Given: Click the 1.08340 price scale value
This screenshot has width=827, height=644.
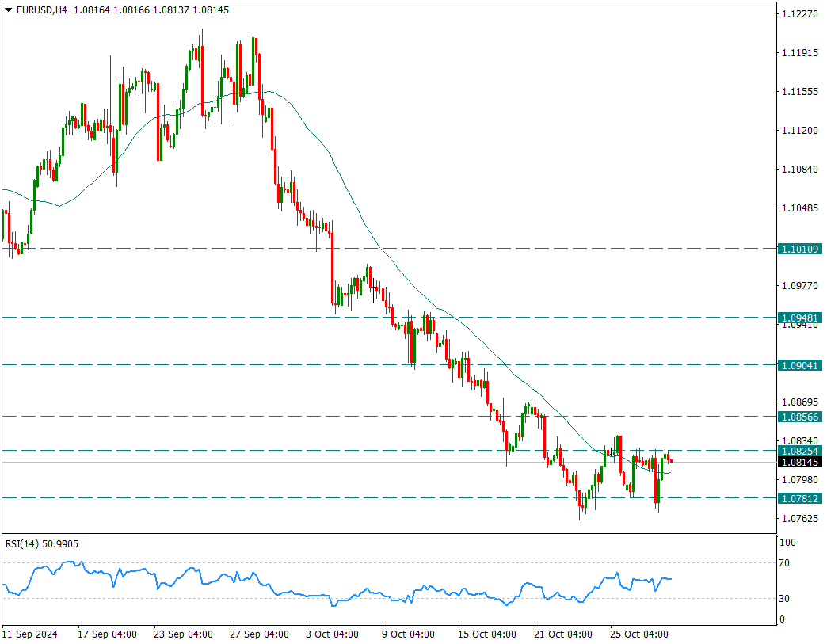Looking at the screenshot, I should 800,441.
